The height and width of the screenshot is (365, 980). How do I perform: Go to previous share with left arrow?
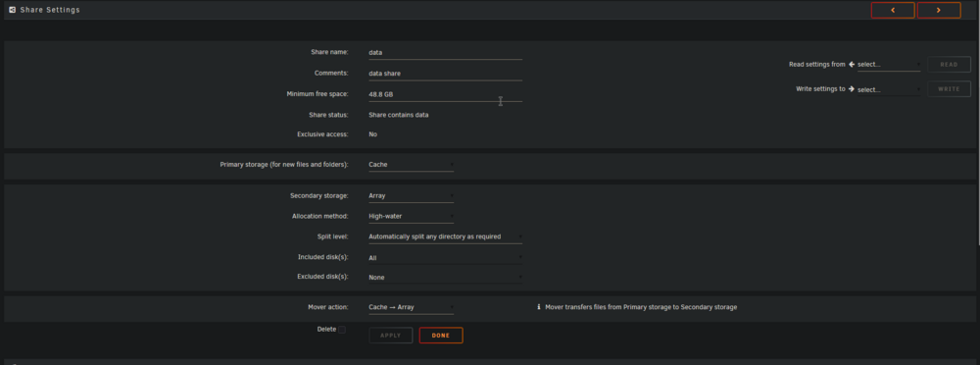click(893, 10)
